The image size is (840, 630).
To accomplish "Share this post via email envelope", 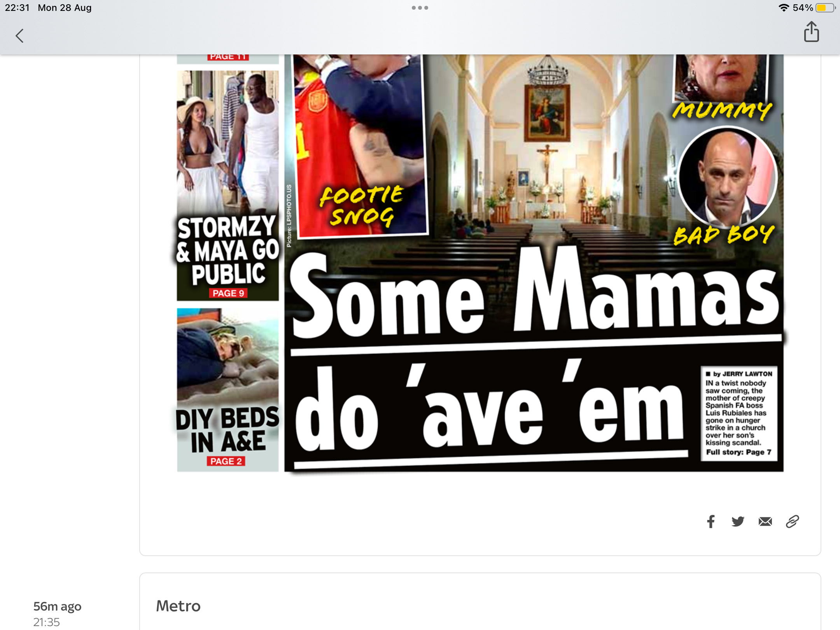I will point(765,521).
